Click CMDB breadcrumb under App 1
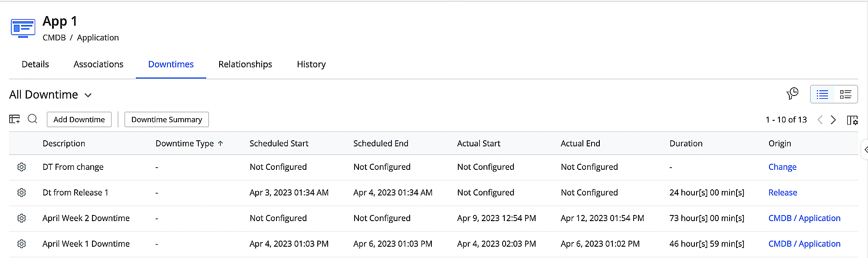The image size is (868, 258). point(54,37)
